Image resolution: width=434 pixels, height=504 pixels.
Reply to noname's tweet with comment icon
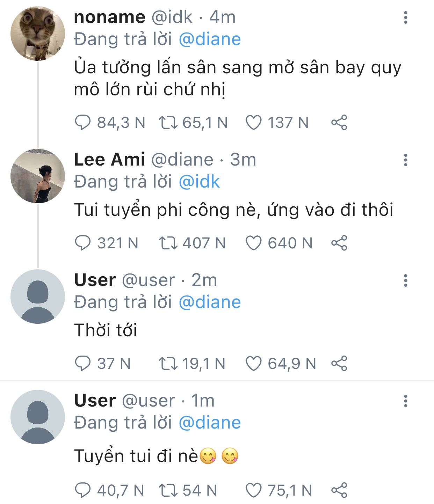coord(83,123)
